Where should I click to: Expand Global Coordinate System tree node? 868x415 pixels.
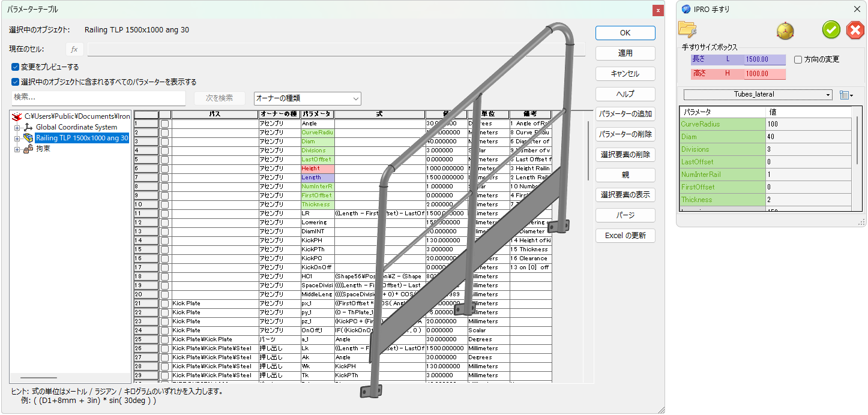click(x=17, y=127)
